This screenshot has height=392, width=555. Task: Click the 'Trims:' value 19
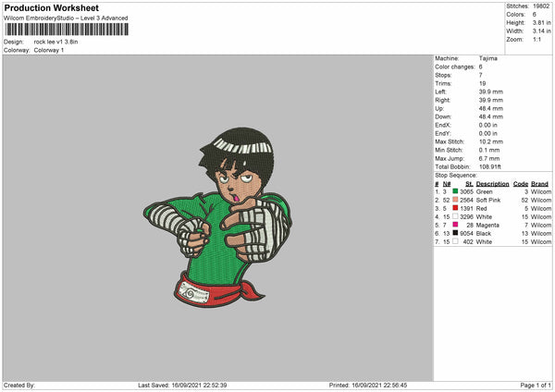tap(482, 83)
